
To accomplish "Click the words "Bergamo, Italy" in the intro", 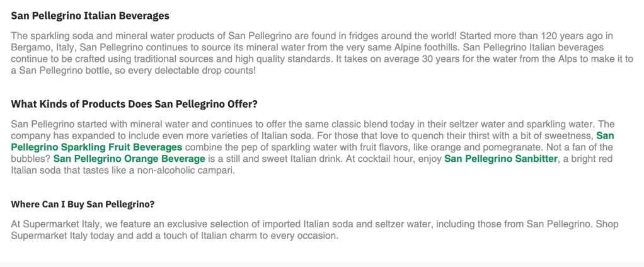I will [x=43, y=47].
